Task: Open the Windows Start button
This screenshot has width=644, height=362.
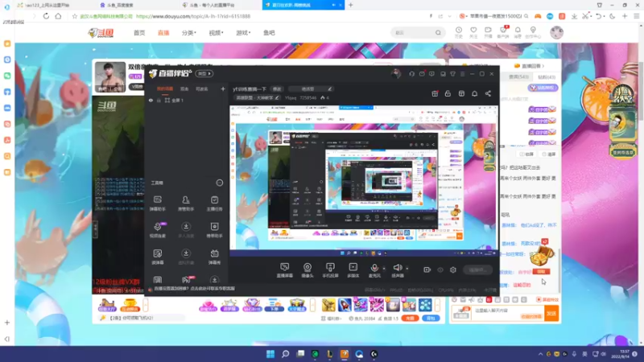Action: (270, 354)
